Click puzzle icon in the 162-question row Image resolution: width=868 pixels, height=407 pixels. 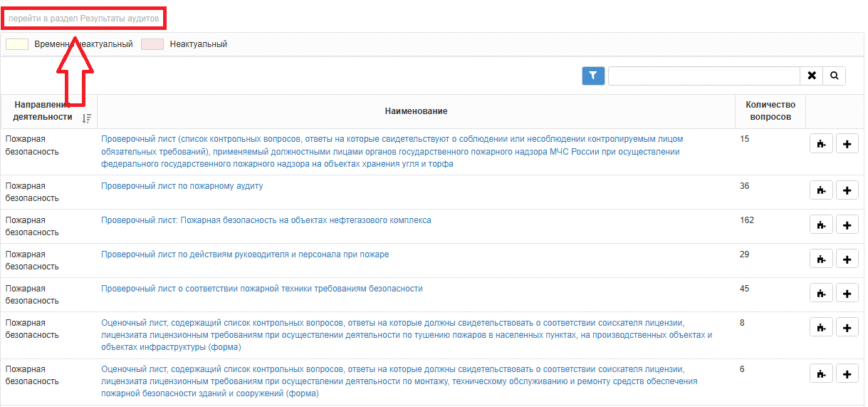point(822,225)
